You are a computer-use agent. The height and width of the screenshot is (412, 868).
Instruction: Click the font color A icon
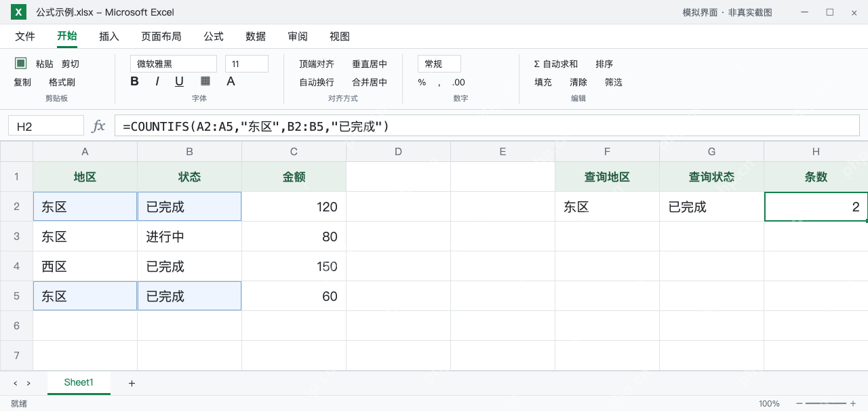coord(231,81)
